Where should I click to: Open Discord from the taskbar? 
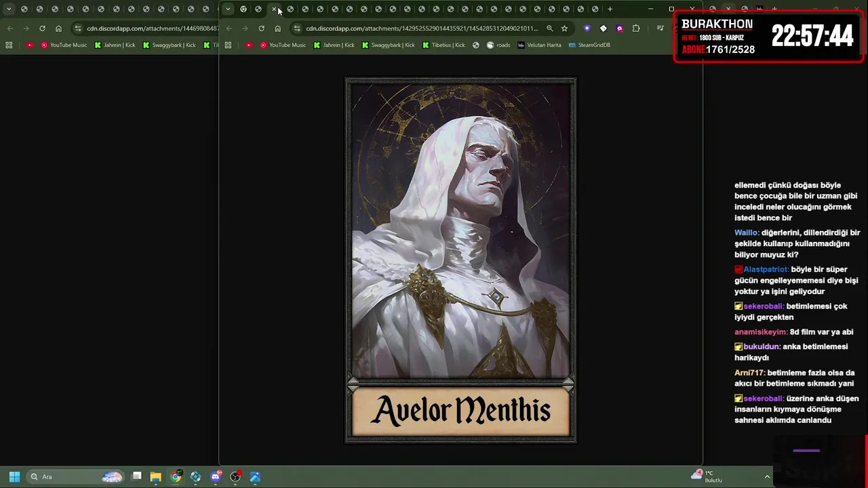point(216,476)
